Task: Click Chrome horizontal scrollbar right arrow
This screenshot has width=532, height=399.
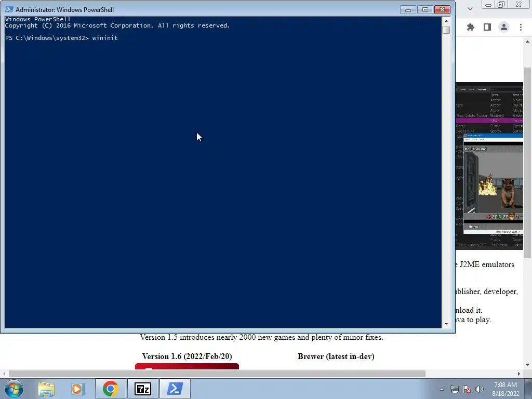Action: tap(519, 374)
